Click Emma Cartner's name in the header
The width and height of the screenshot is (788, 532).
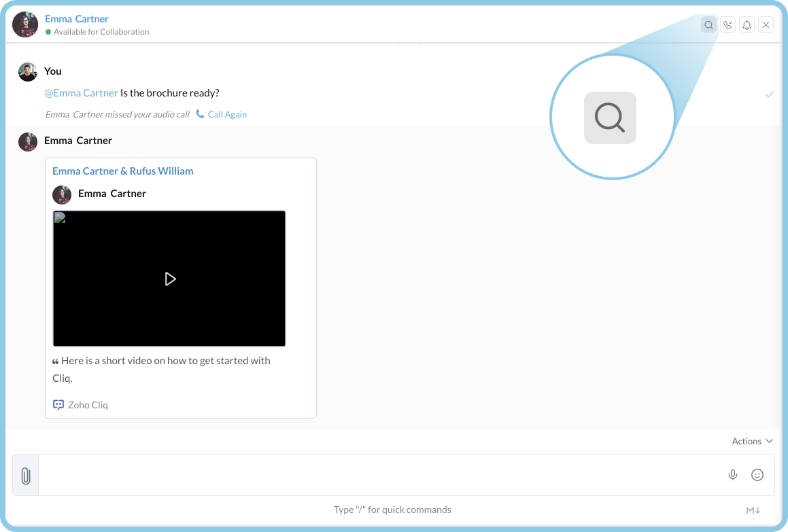(77, 19)
